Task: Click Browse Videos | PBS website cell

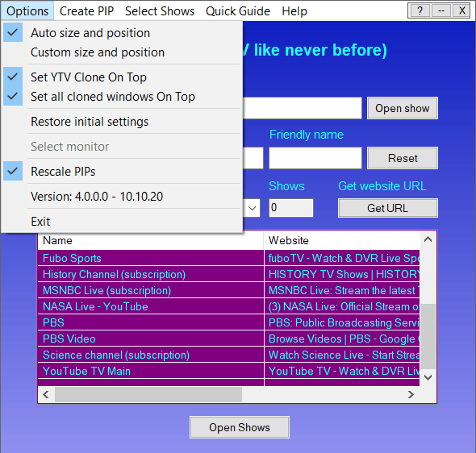Action: pos(342,339)
